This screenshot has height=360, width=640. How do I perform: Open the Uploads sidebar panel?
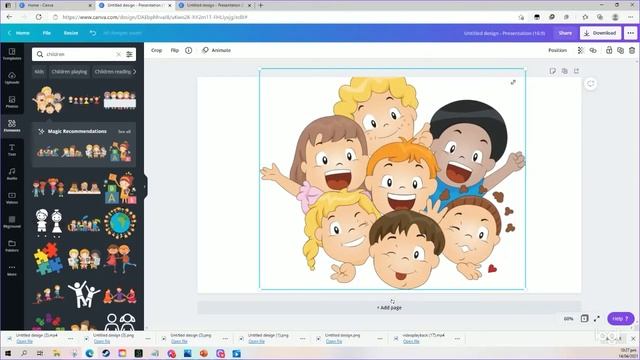12,78
